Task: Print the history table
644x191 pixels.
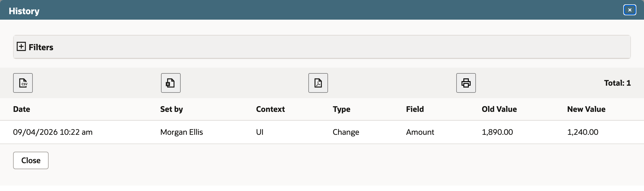Action: pyautogui.click(x=466, y=83)
